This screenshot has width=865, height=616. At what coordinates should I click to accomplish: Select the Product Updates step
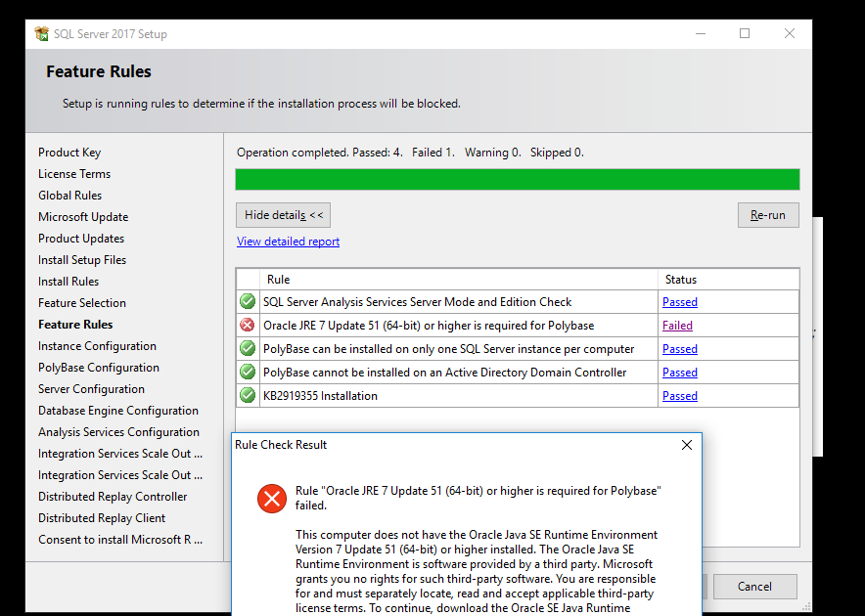point(81,239)
